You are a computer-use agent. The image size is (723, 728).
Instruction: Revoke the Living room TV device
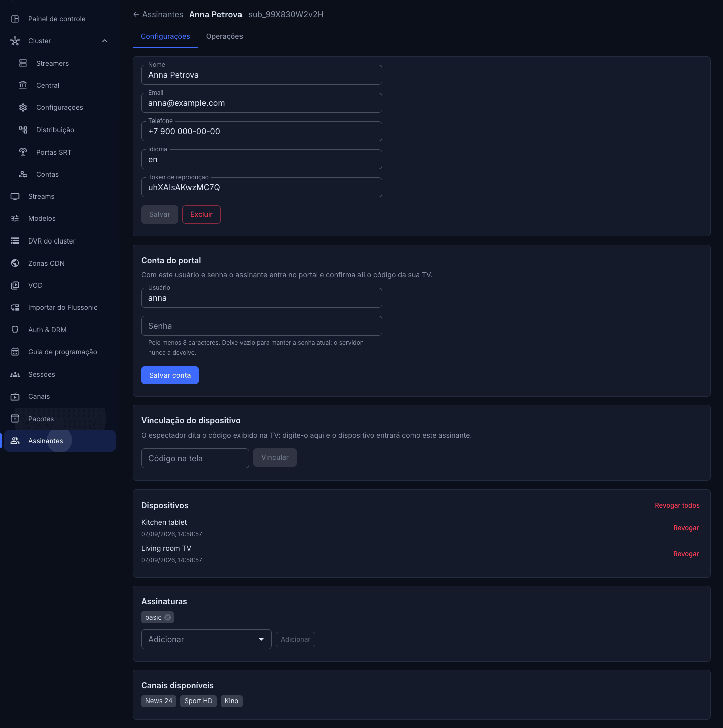686,554
